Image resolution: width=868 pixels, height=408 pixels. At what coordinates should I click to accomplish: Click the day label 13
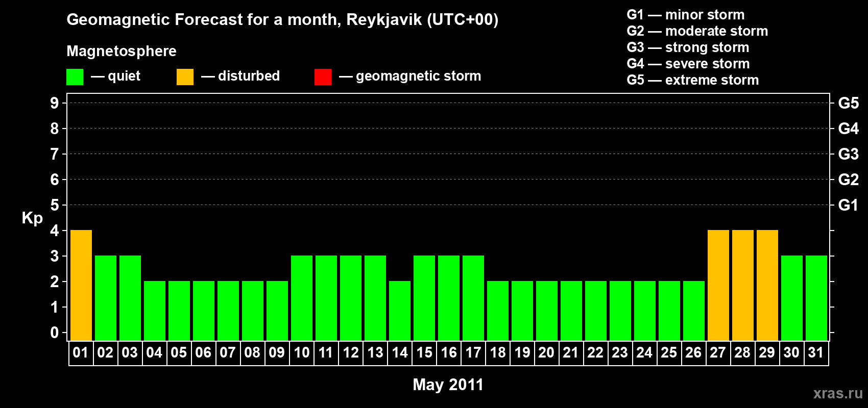click(375, 352)
